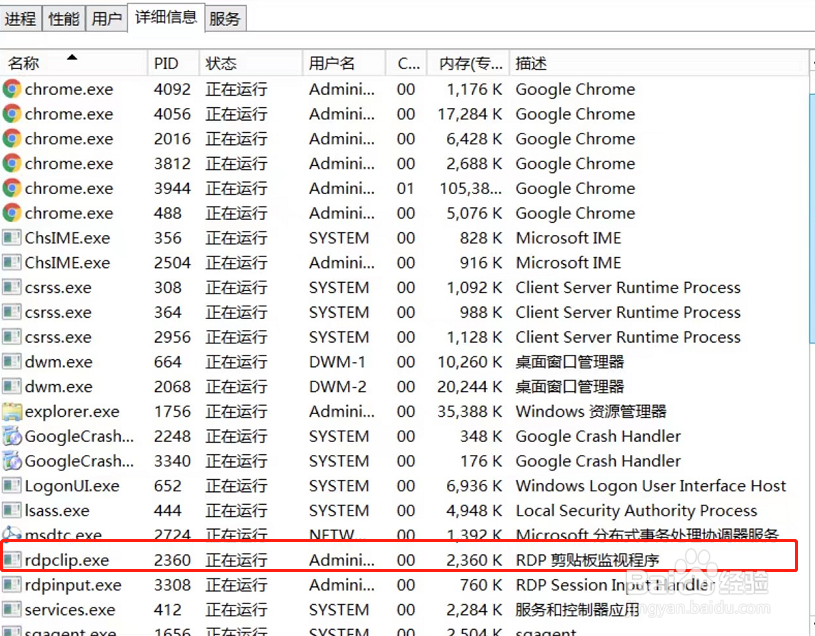Click Chrome icon of PID 3812 process
The image size is (815, 636).
[x=12, y=163]
